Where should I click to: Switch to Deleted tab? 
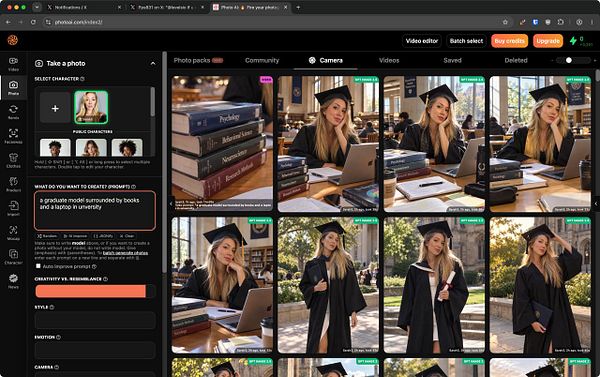click(516, 60)
